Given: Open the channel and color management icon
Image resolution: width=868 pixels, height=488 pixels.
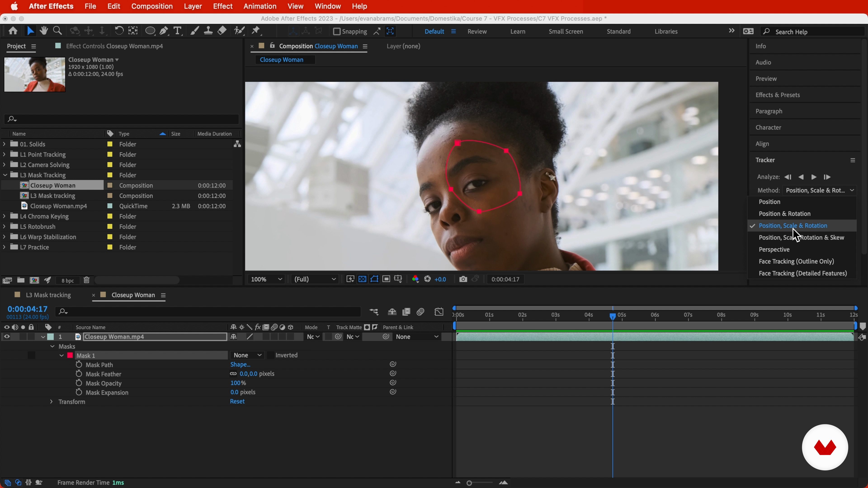Looking at the screenshot, I should (x=415, y=279).
